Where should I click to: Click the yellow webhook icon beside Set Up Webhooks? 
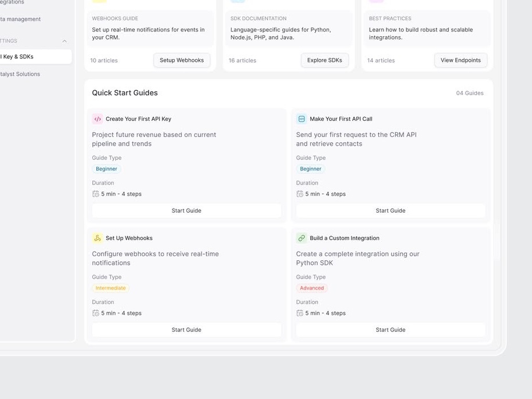pos(97,238)
